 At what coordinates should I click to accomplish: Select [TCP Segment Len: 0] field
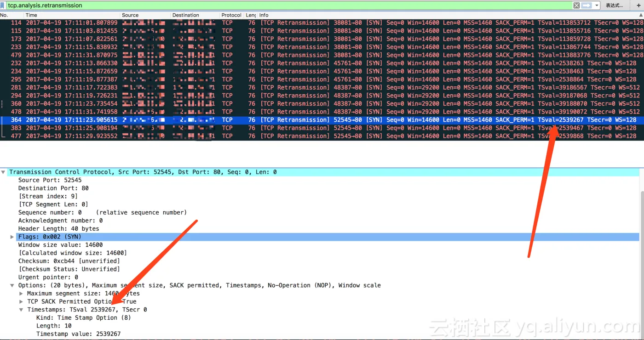(53, 204)
